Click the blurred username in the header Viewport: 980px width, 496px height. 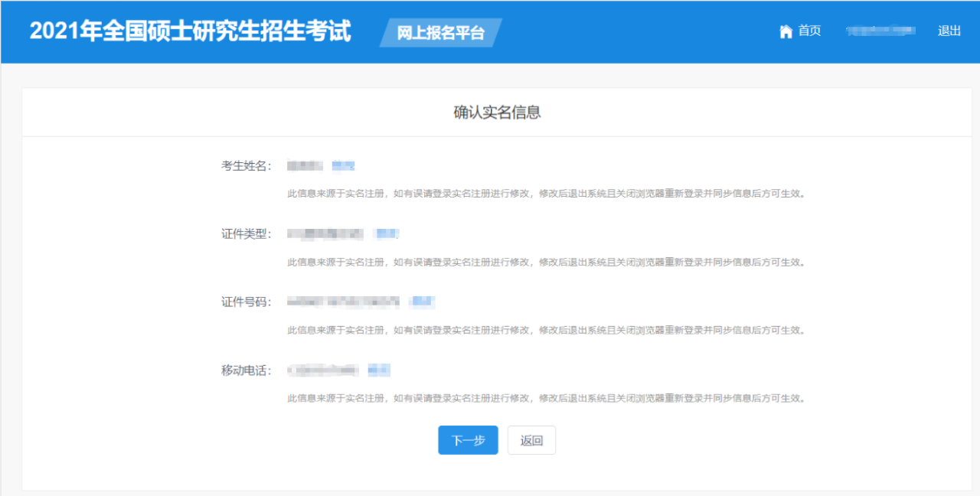(880, 31)
